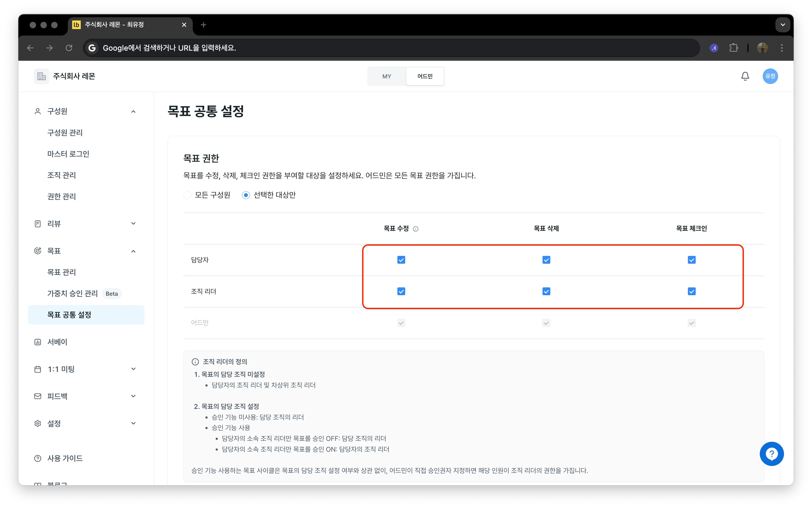Open the 유정 profile avatar
Viewport: 812px width, 508px height.
(x=770, y=76)
